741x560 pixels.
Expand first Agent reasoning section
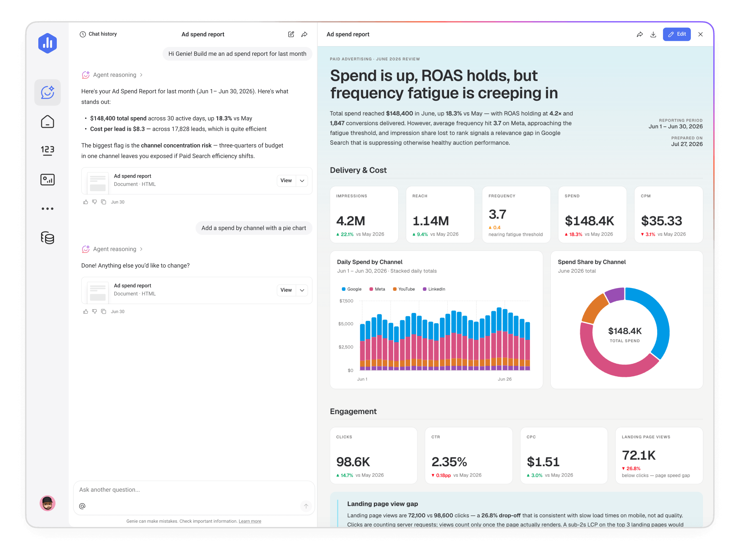point(113,75)
